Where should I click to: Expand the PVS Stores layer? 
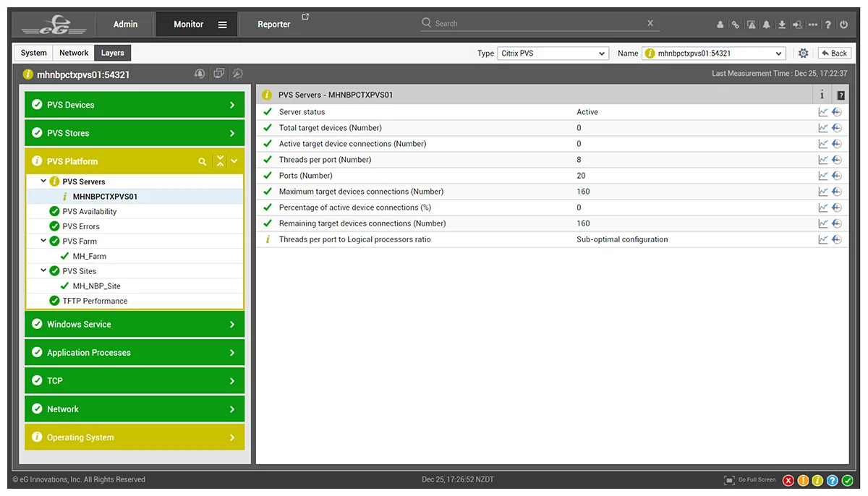coord(135,133)
